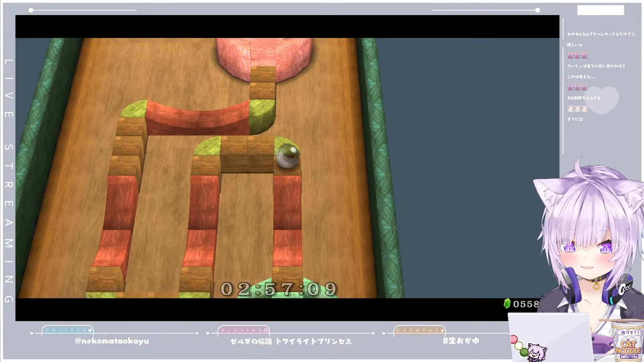The width and height of the screenshot is (644, 362).
Task: Click the Cat Noodle cup decoration
Action: pos(628,341)
